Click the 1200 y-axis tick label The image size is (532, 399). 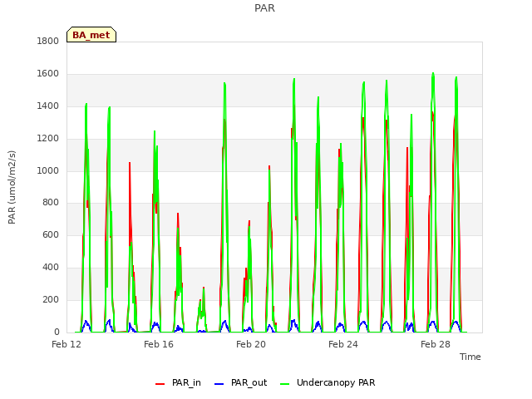pos(48,139)
